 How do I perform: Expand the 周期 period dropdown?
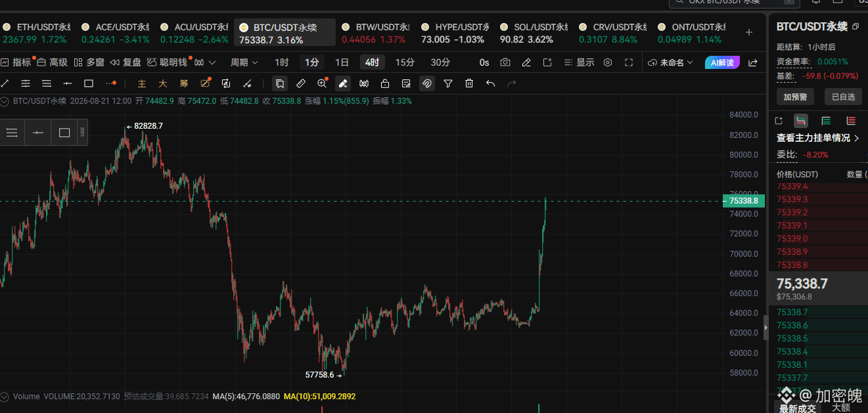coord(244,62)
